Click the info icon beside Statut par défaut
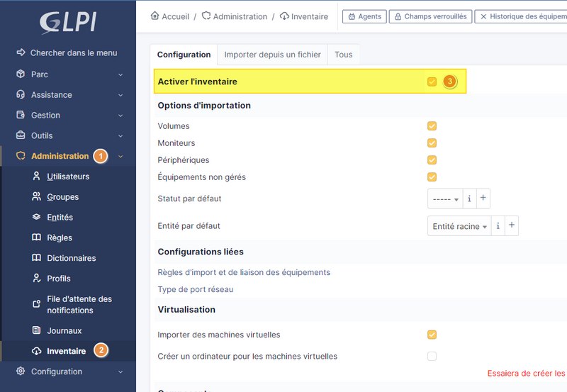This screenshot has width=567, height=392. point(469,198)
